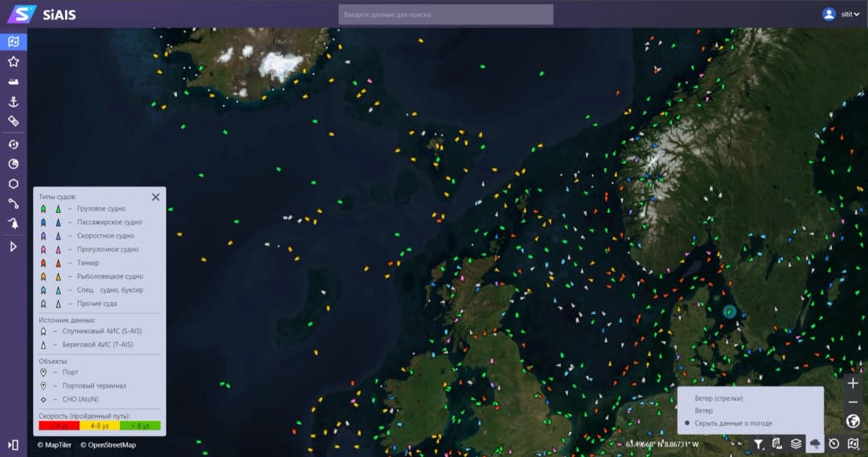
Task: Open the anchor ports section in sidebar
Action: 13,102
